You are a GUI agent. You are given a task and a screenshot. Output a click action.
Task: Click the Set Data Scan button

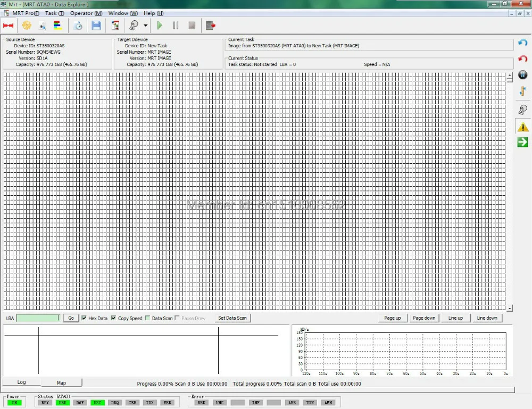click(x=232, y=318)
